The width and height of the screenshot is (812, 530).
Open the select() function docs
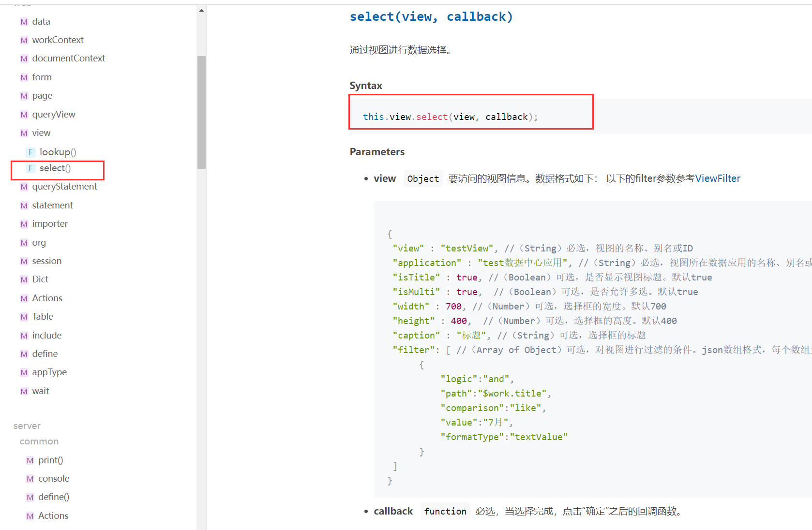55,168
